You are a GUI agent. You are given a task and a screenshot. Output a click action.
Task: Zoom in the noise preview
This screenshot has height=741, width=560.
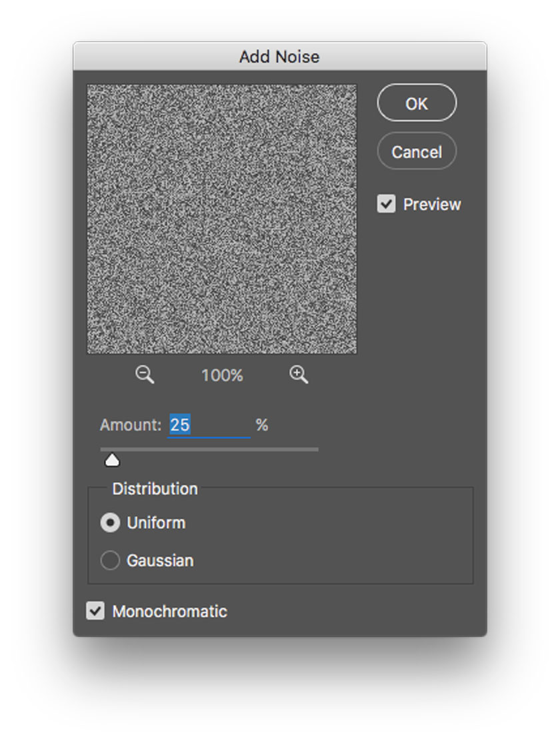pos(299,374)
